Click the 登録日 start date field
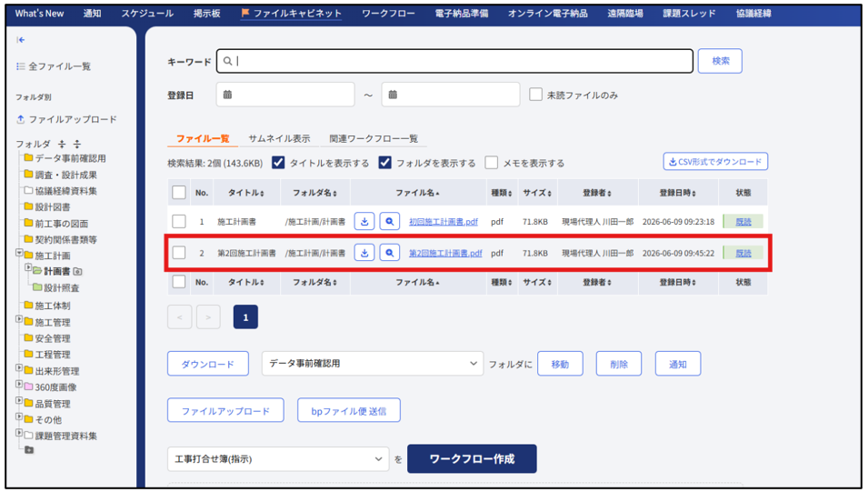This screenshot has width=868, height=492. point(285,95)
